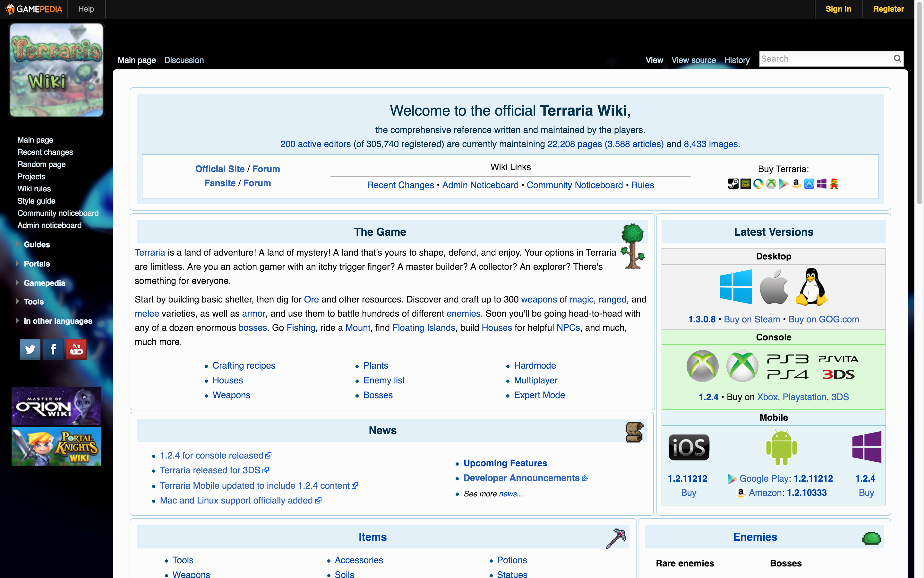Click the small Xbox icon under Buy Terraria

tap(771, 184)
